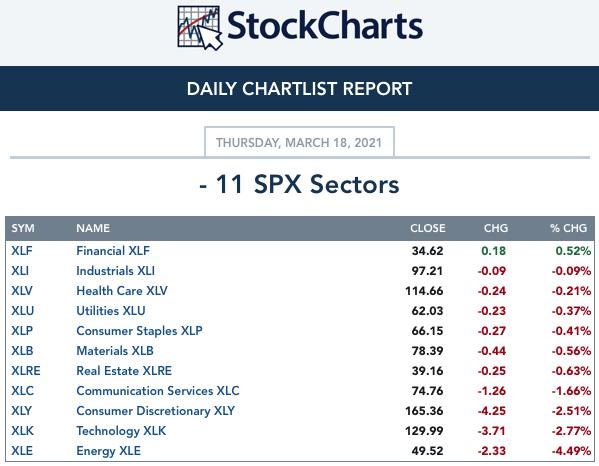Open the Communication Services XLC link

(158, 391)
